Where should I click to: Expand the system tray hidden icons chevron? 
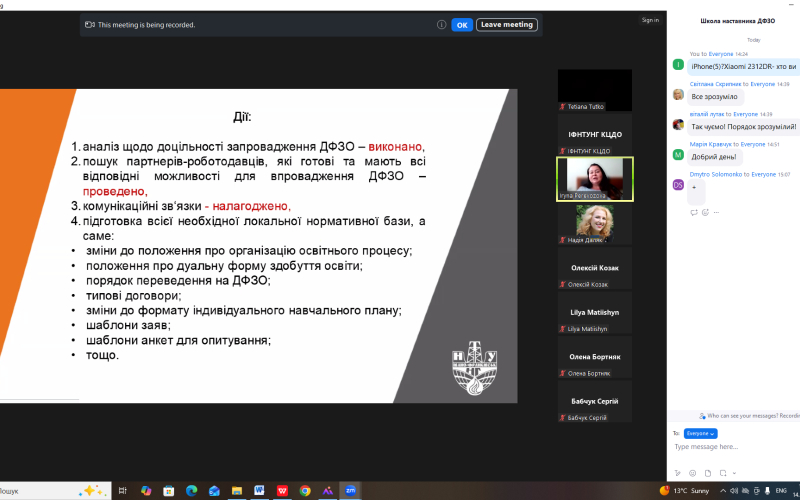[723, 491]
